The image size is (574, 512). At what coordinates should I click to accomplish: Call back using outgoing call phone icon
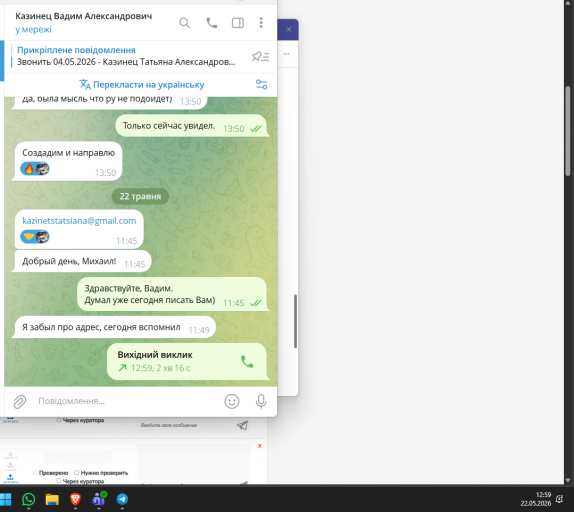(247, 362)
